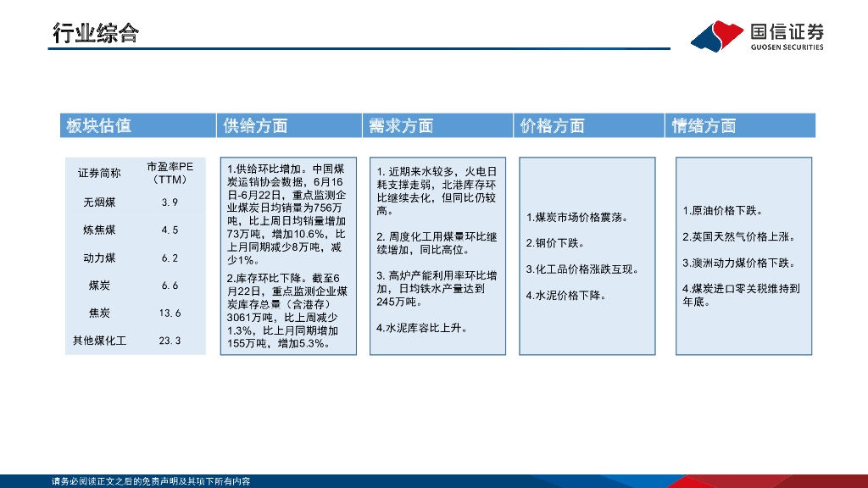The image size is (868, 488).
Task: Select the 价格方面 column header
Action: [589, 125]
